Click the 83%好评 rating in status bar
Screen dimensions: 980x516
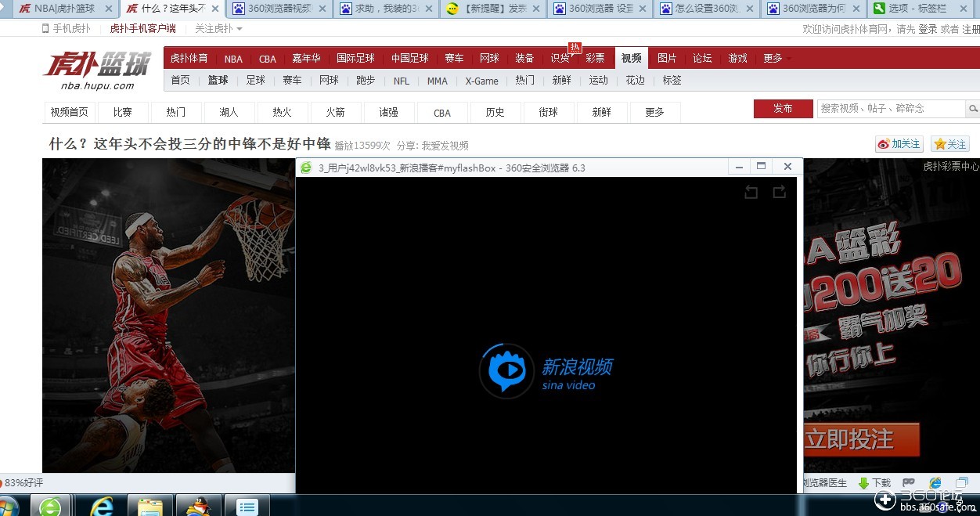click(x=23, y=483)
